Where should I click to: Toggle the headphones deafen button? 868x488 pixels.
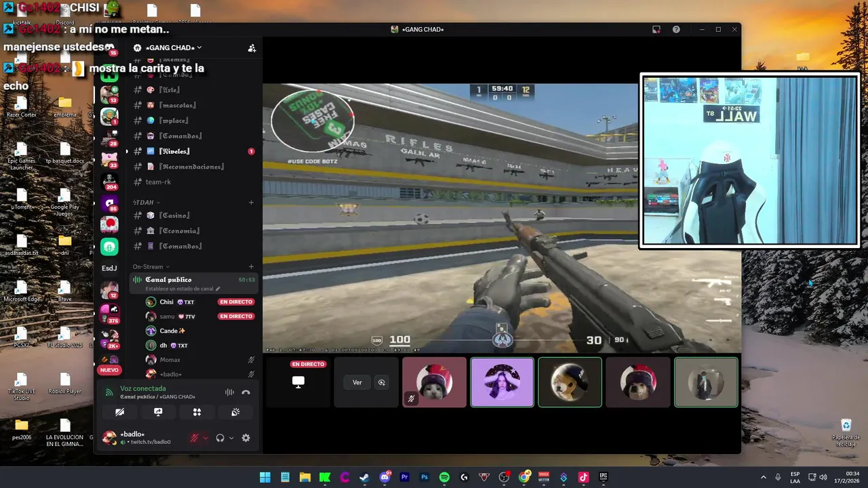click(220, 438)
